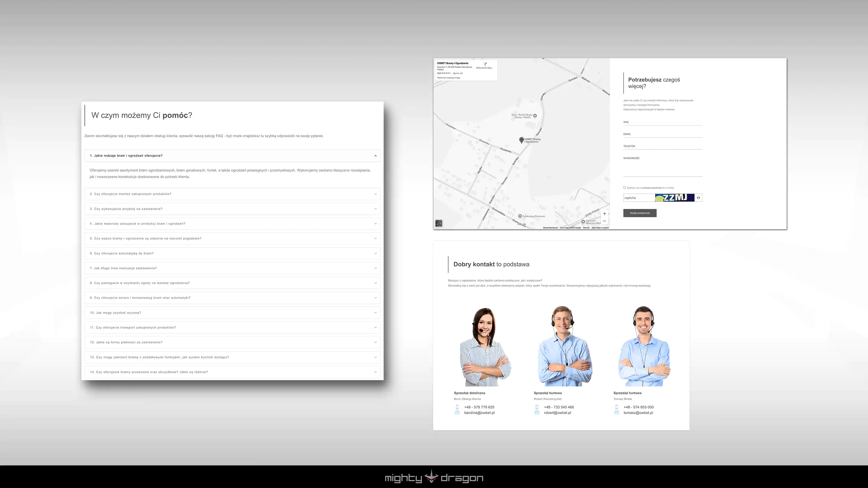
Task: Click Wyślij wiadomość button
Action: pos(640,213)
